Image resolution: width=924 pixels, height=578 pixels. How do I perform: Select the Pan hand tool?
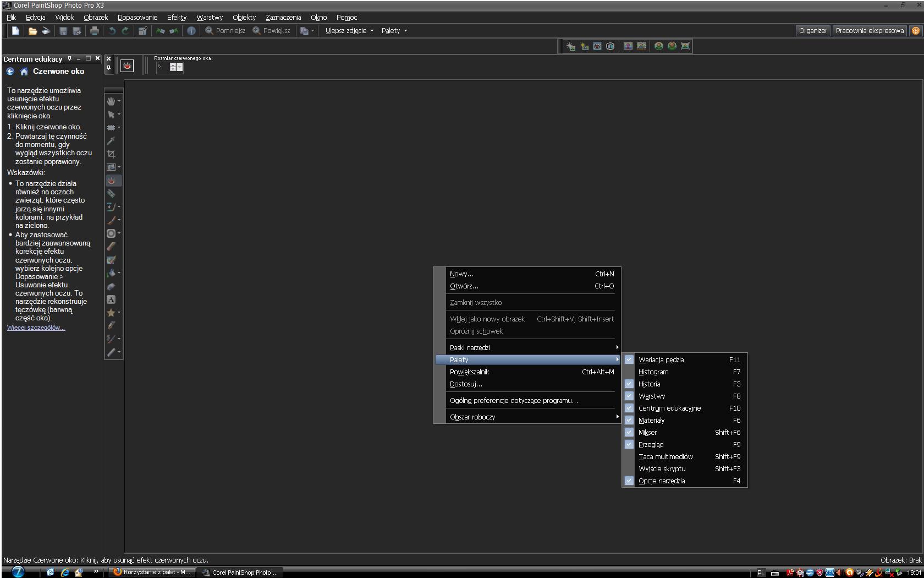pyautogui.click(x=111, y=101)
